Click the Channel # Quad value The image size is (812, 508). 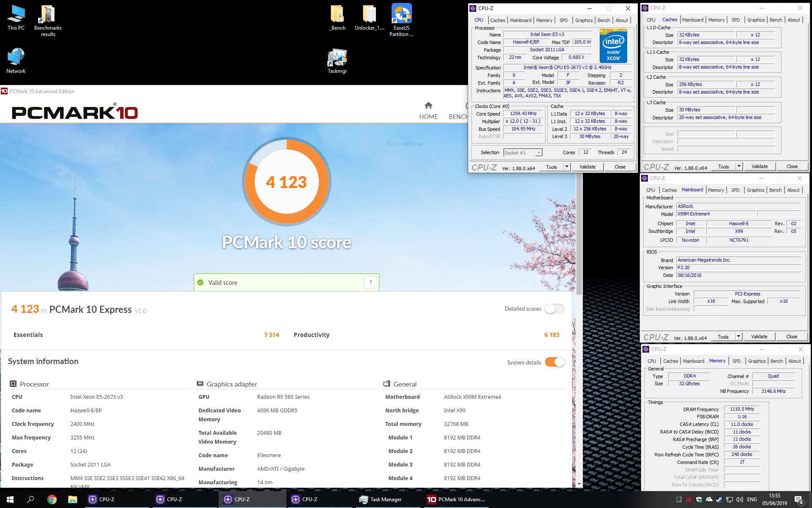click(773, 376)
